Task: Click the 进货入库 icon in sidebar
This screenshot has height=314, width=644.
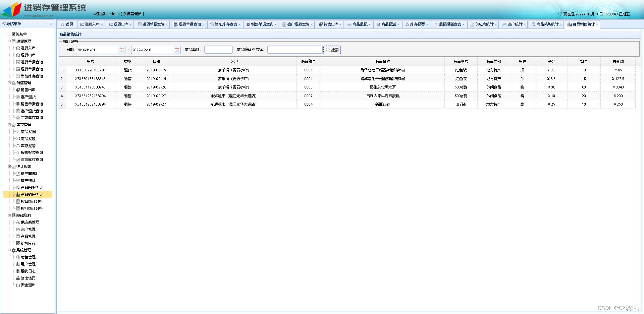Action: click(18, 48)
